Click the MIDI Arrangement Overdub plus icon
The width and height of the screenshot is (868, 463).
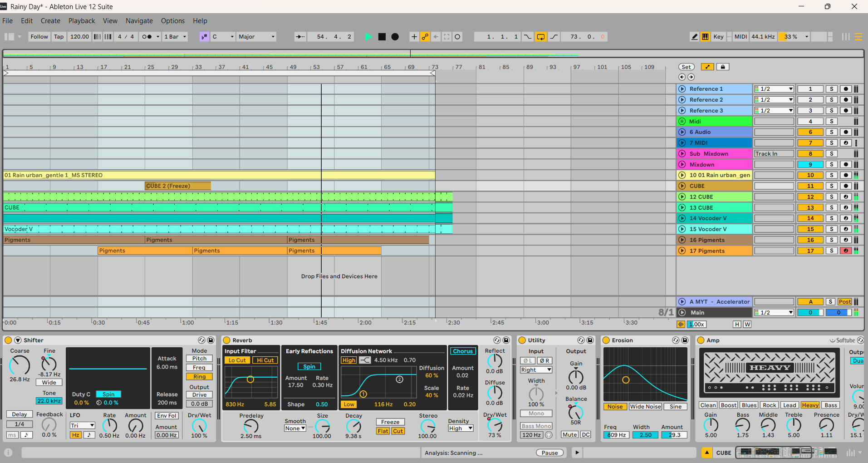point(414,37)
